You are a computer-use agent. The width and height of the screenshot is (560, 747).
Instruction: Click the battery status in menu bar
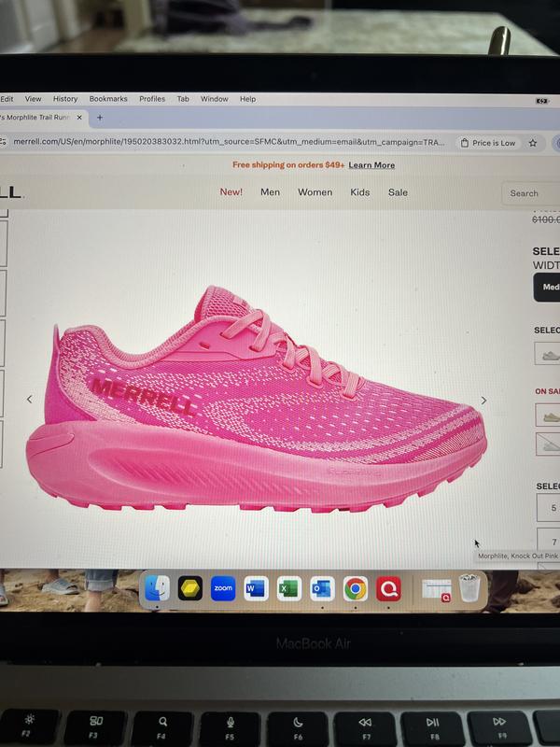pos(542,101)
